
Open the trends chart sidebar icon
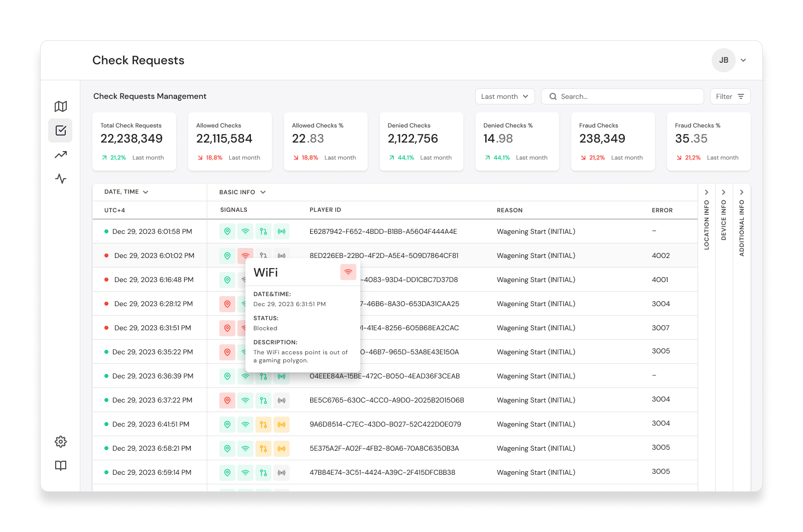coord(61,155)
